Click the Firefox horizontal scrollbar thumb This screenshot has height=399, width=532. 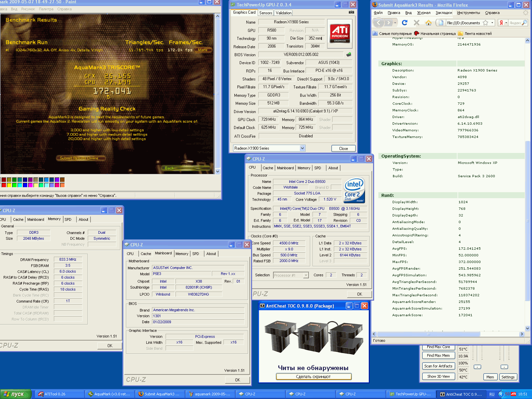(428, 334)
